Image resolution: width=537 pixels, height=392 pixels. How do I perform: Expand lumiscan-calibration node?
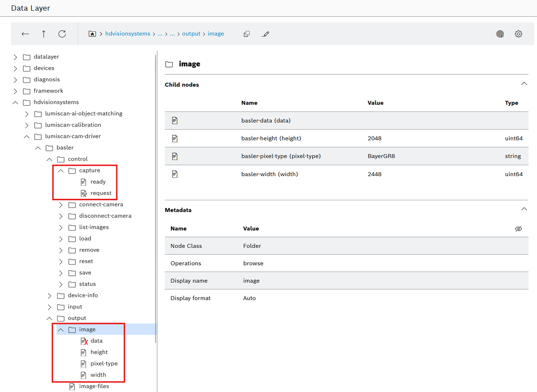26,125
